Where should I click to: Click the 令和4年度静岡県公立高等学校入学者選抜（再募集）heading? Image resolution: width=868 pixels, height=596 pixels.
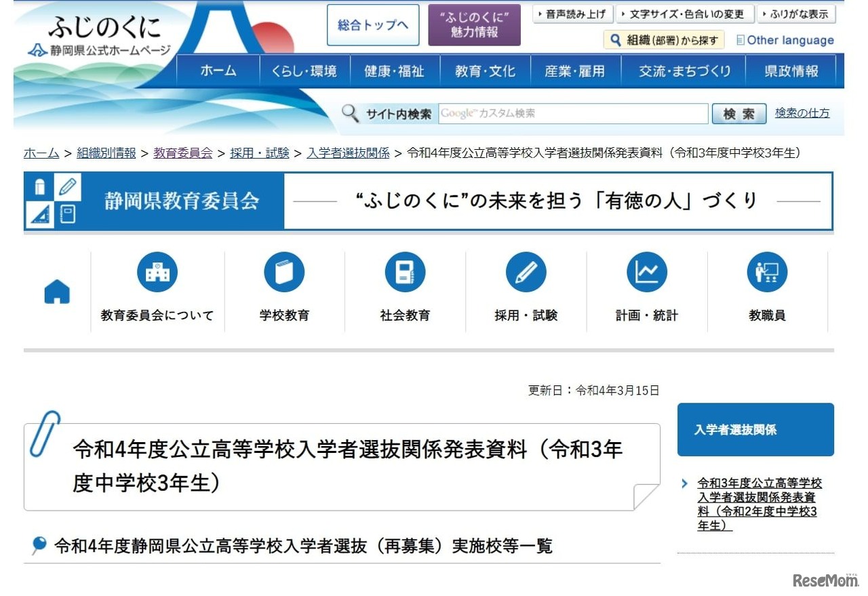click(303, 546)
